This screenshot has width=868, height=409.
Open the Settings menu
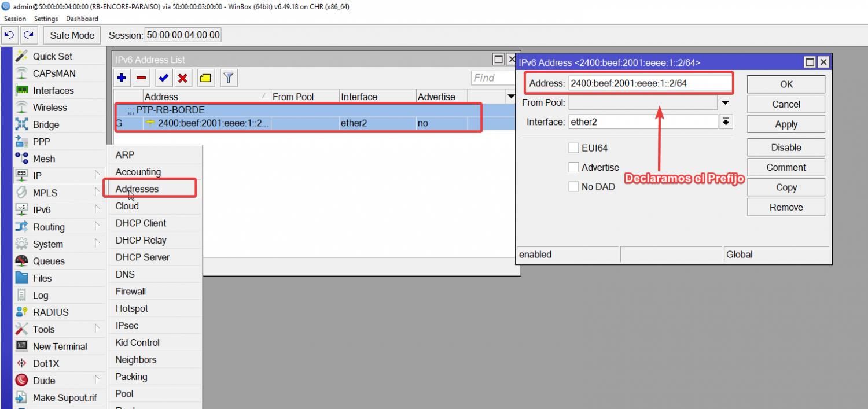[46, 19]
